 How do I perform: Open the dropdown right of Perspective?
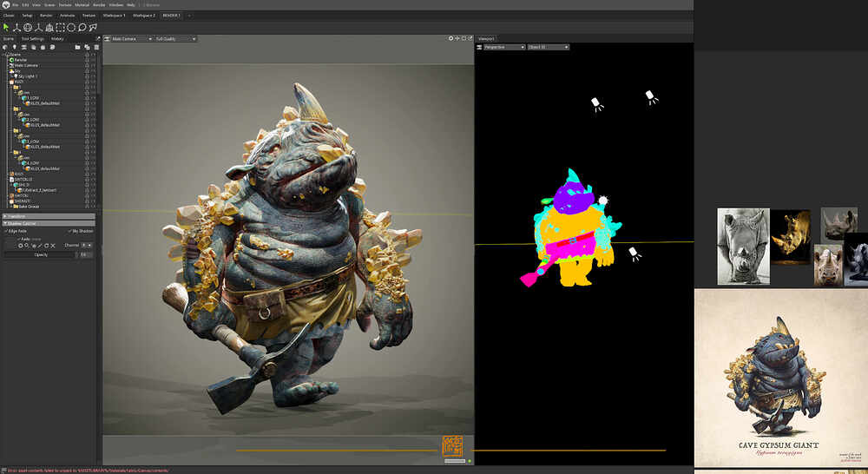tap(548, 47)
